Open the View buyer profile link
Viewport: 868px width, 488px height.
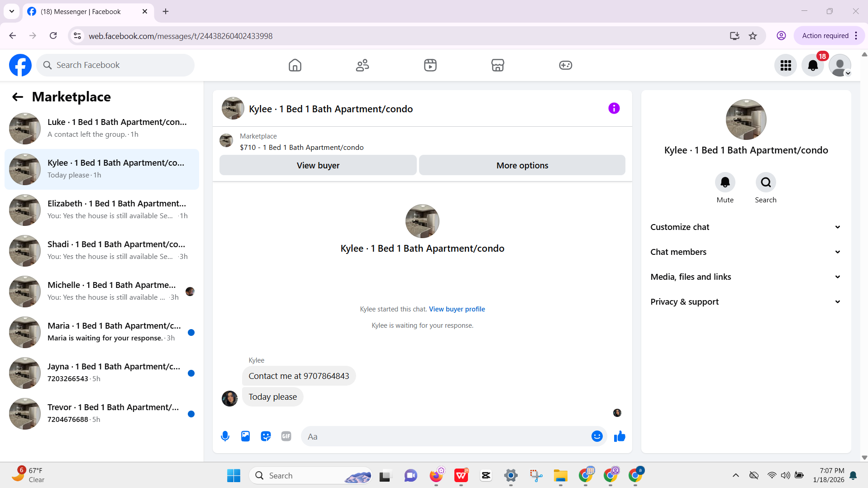pos(457,309)
